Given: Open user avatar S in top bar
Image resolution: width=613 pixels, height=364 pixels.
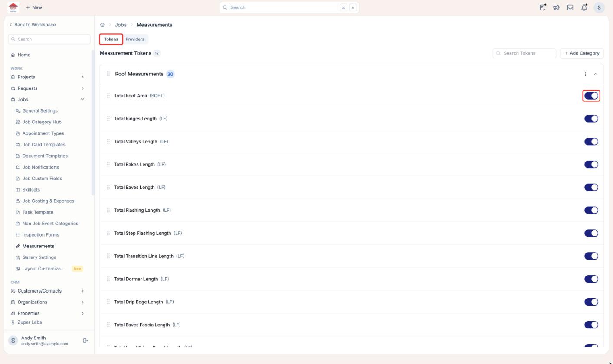Looking at the screenshot, I should 599,7.
